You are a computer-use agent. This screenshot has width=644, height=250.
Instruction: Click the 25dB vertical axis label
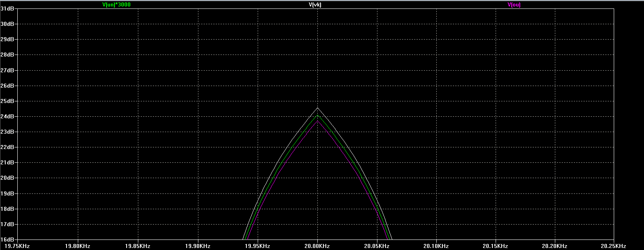[7, 101]
